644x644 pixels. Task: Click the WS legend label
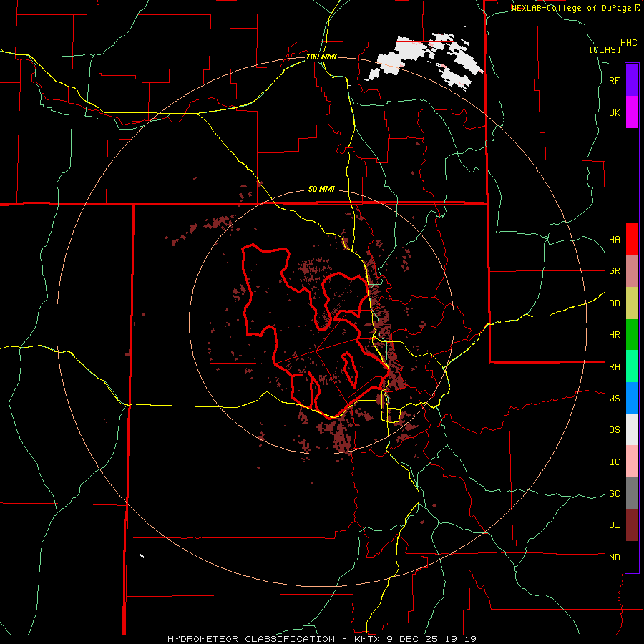click(614, 398)
